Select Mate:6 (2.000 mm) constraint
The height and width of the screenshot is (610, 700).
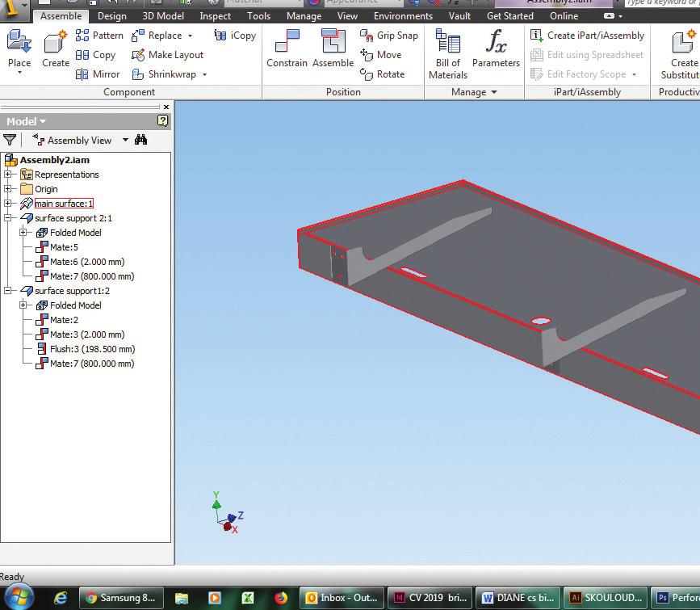87,262
